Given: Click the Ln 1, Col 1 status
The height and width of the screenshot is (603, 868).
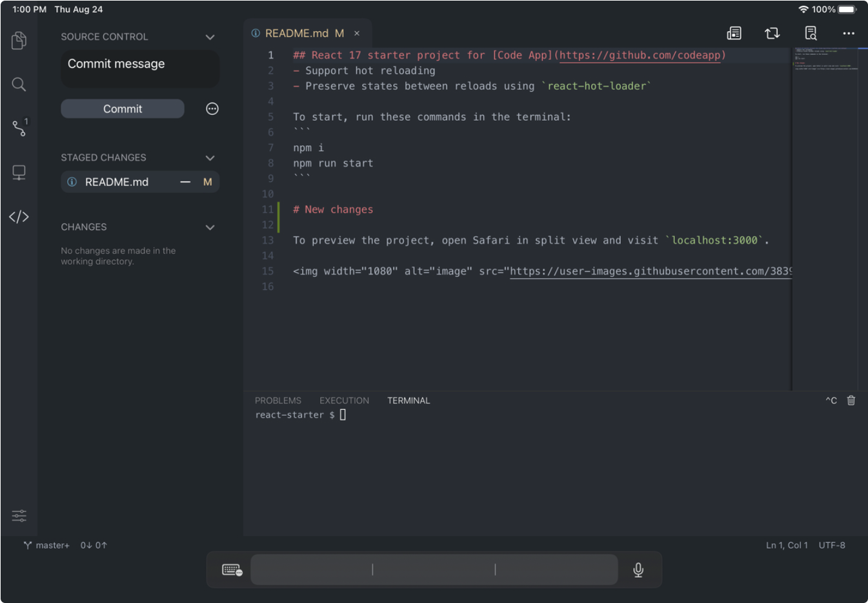Looking at the screenshot, I should [787, 546].
